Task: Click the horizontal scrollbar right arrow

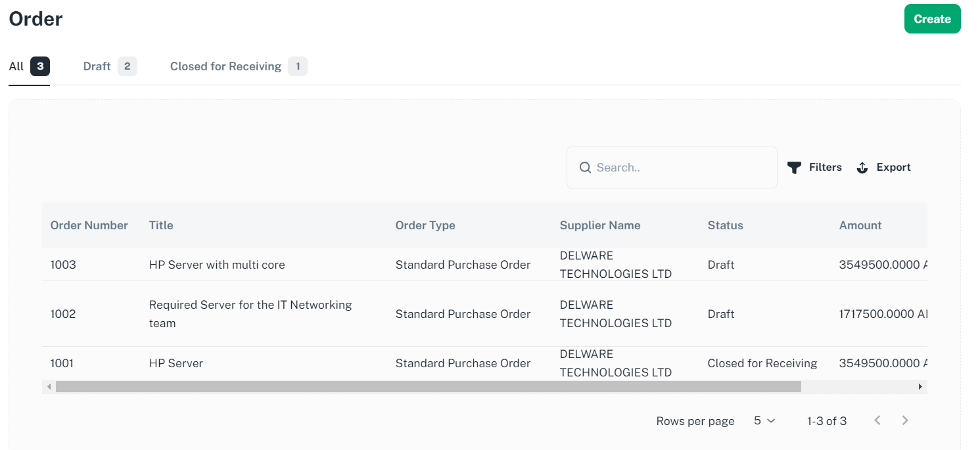Action: (x=920, y=387)
